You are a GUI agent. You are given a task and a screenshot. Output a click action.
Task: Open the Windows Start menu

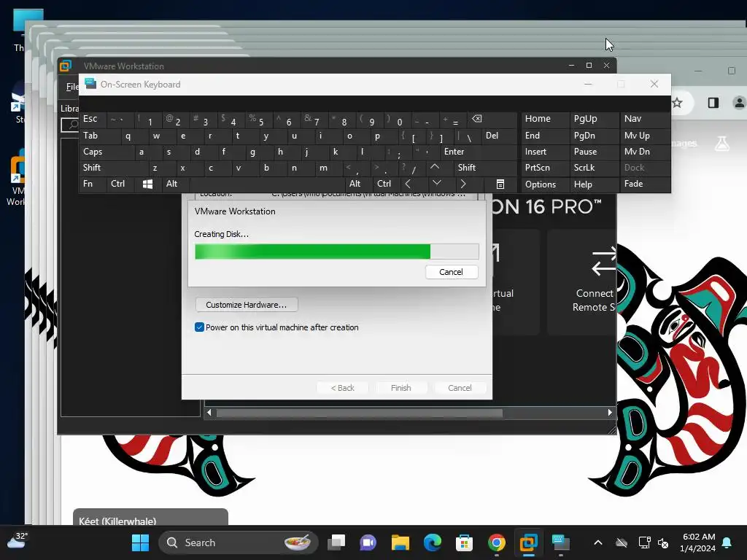tap(140, 542)
